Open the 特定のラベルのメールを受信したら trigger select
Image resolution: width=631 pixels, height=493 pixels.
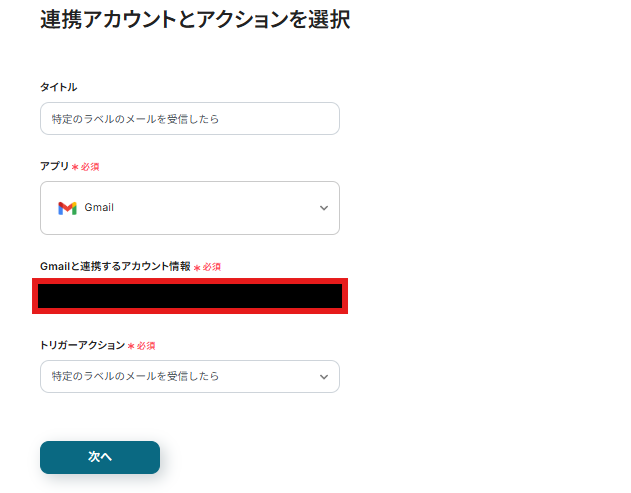point(180,377)
